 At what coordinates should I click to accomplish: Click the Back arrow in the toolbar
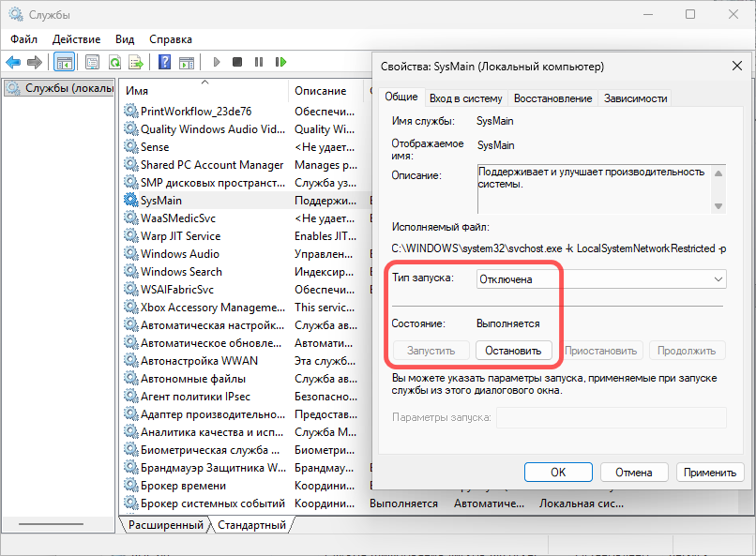click(x=13, y=62)
